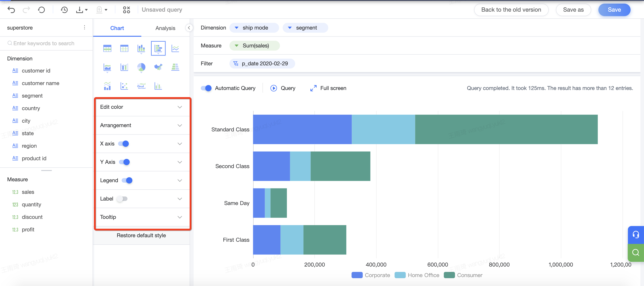
Task: Click the green search widget button
Action: [636, 252]
